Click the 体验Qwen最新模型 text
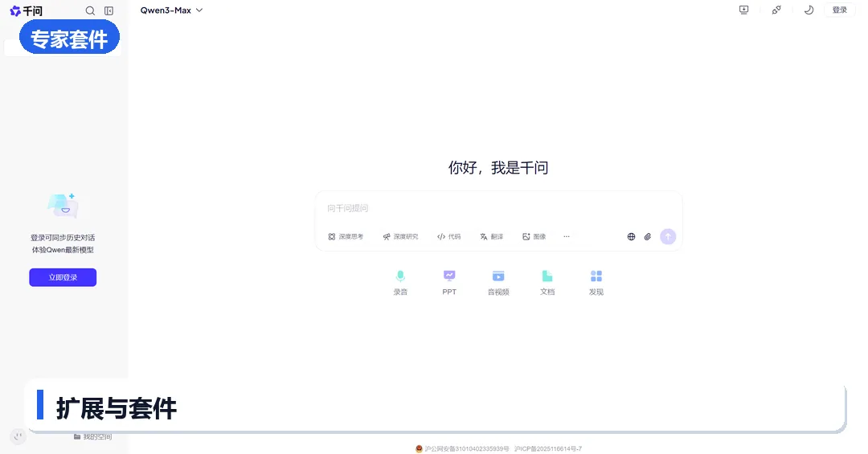 coord(63,250)
